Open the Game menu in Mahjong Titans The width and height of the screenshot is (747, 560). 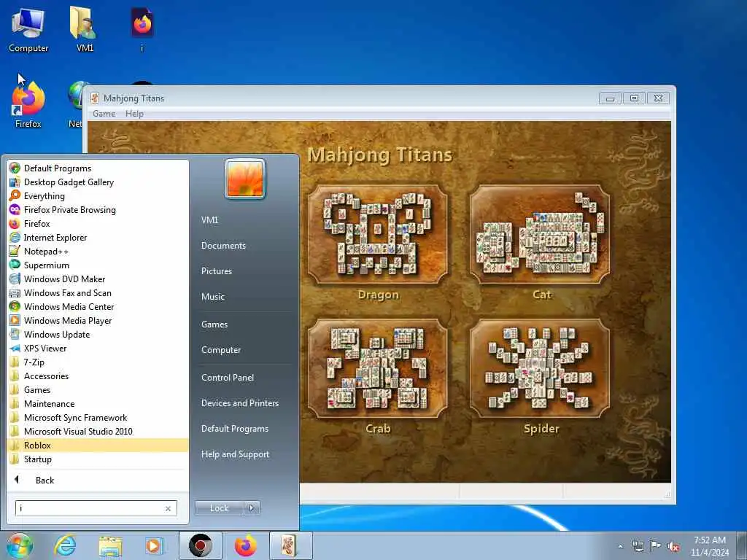pos(104,113)
